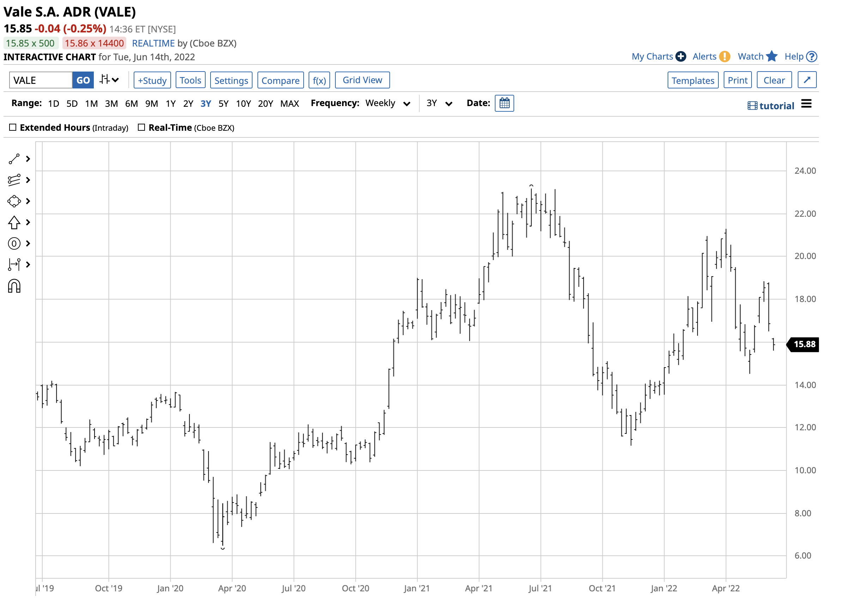The image size is (845, 616).
Task: Enable Real-Time Cboe BZX checkbox
Action: click(141, 128)
